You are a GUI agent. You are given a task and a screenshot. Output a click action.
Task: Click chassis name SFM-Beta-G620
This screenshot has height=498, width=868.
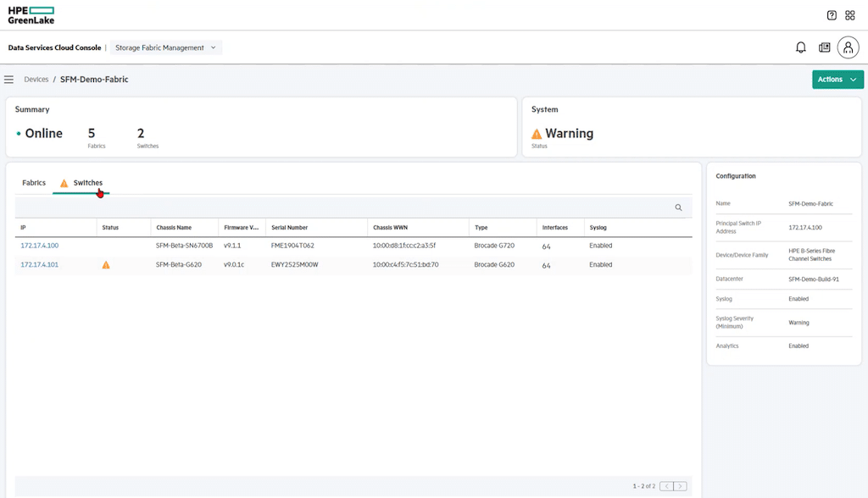pyautogui.click(x=179, y=264)
